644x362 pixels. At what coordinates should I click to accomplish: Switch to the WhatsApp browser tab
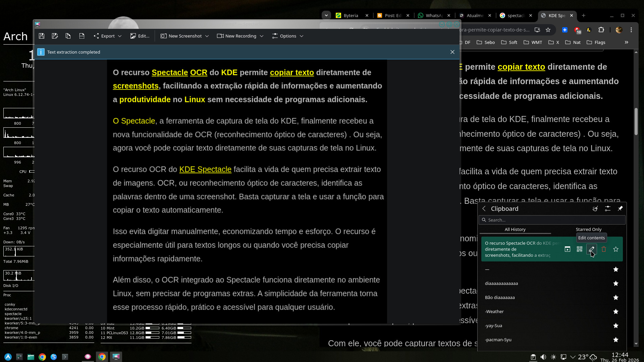point(433,15)
